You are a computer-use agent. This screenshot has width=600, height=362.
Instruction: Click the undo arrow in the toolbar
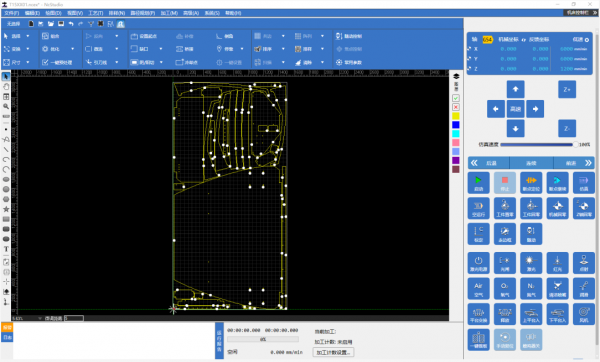pos(71,24)
